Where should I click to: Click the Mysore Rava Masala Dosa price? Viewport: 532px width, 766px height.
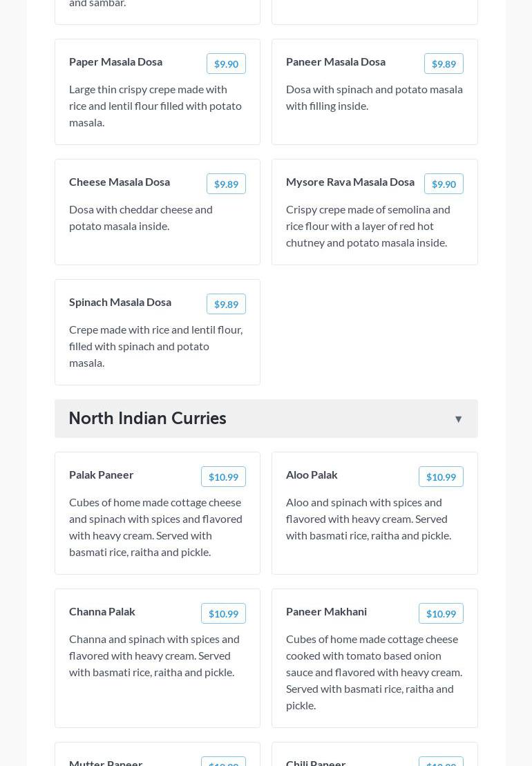(x=444, y=184)
